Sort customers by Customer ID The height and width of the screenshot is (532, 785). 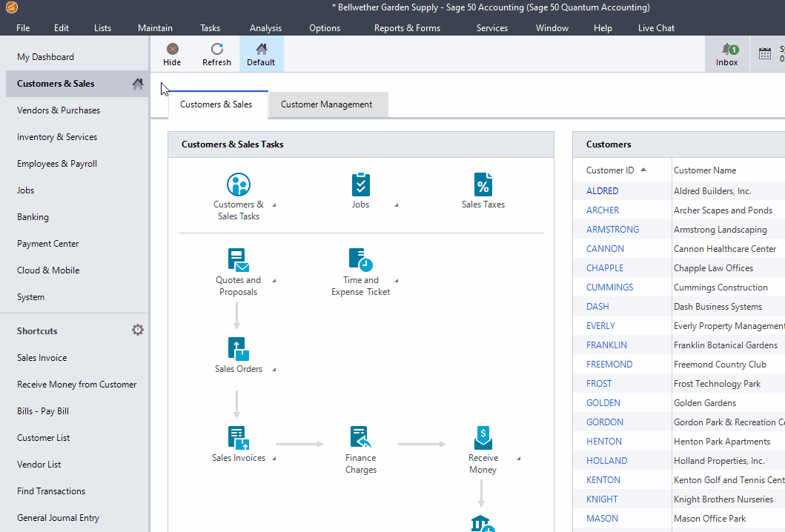[611, 170]
